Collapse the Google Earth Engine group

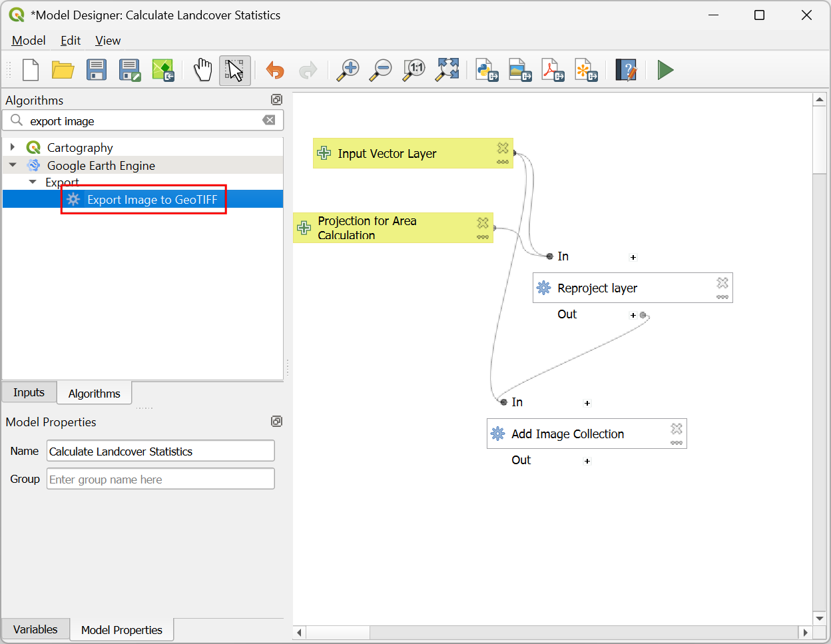(x=13, y=165)
